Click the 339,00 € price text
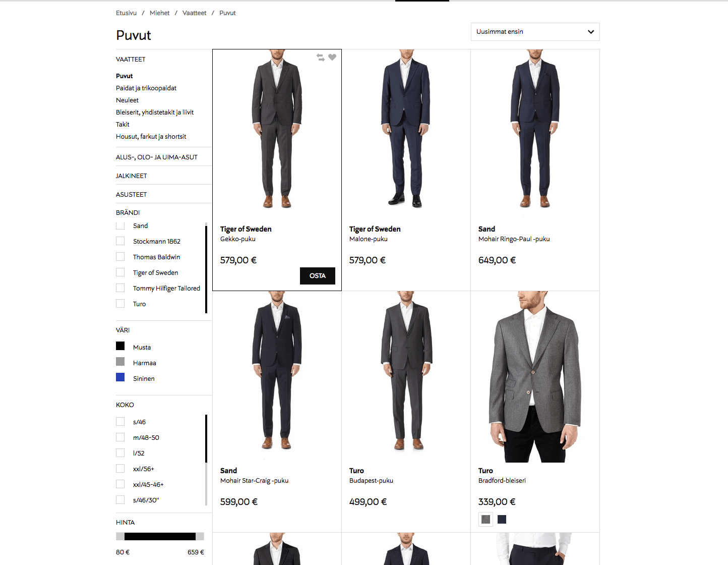728x565 pixels. pyautogui.click(x=497, y=502)
